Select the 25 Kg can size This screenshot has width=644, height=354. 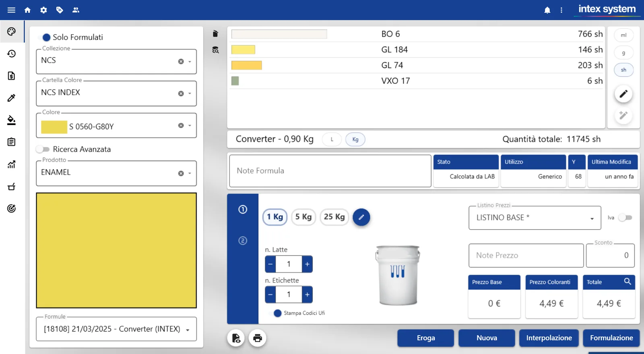[x=334, y=217]
